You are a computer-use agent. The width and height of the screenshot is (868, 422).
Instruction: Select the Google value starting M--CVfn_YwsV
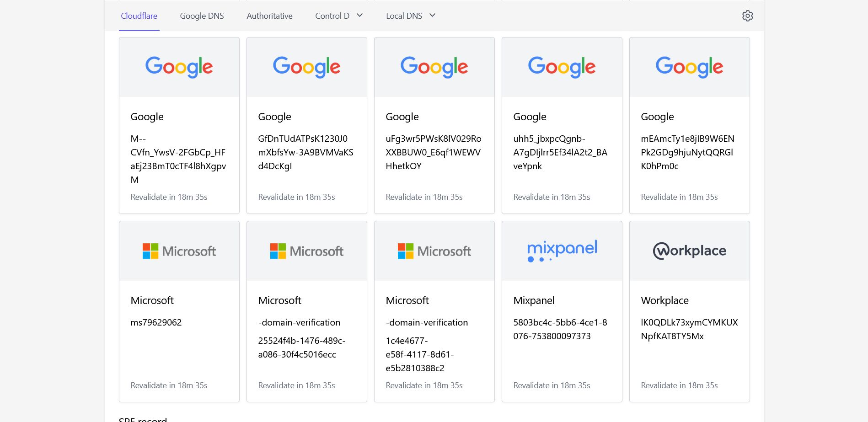click(x=178, y=159)
